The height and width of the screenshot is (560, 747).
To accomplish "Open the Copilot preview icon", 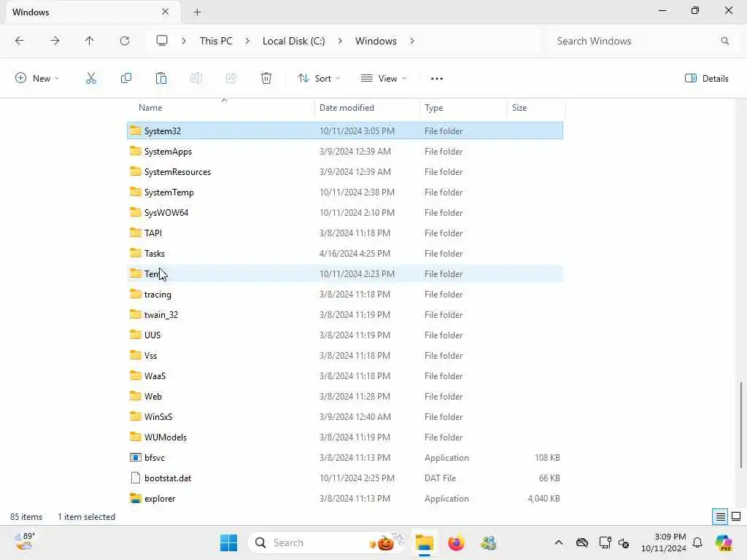I will coord(724,542).
